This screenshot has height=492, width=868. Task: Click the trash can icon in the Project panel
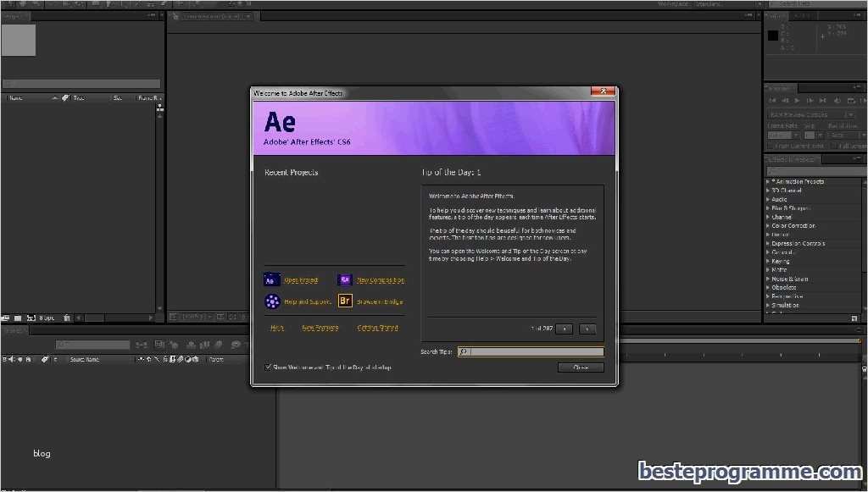click(x=67, y=318)
